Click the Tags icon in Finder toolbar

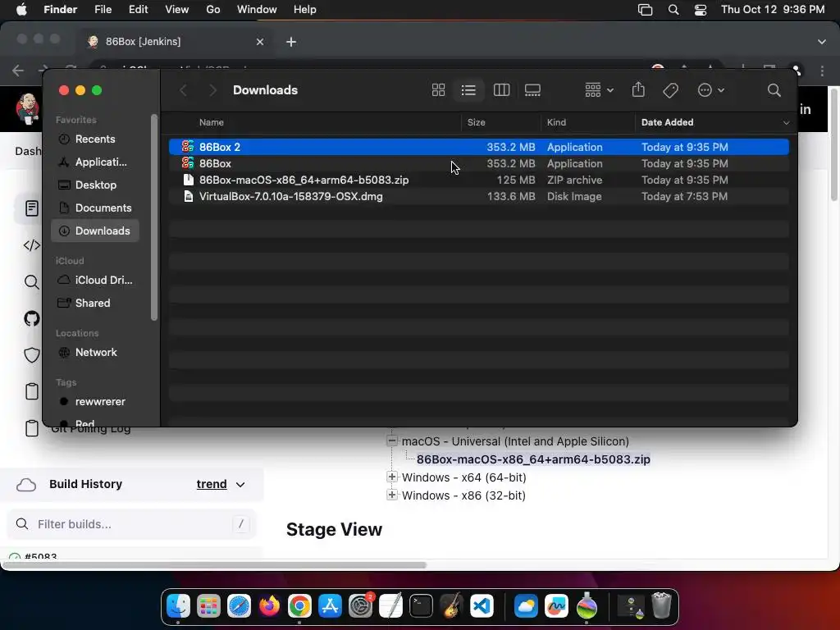click(670, 90)
